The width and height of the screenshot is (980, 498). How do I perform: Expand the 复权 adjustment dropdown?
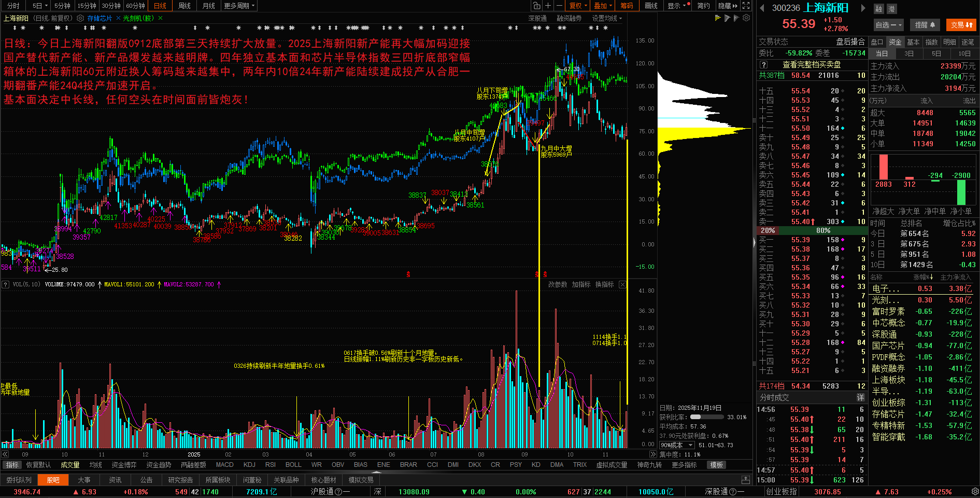578,6
